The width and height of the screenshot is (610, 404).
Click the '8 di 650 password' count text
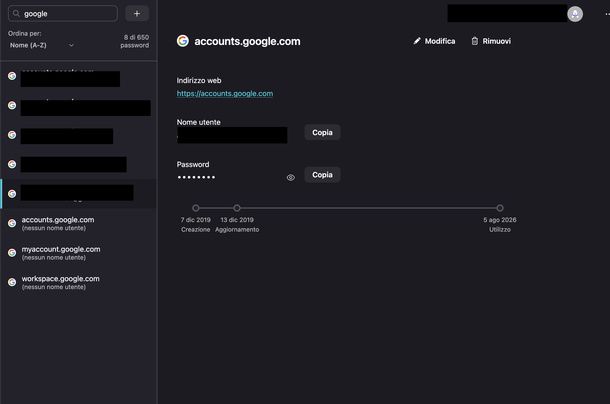point(135,41)
